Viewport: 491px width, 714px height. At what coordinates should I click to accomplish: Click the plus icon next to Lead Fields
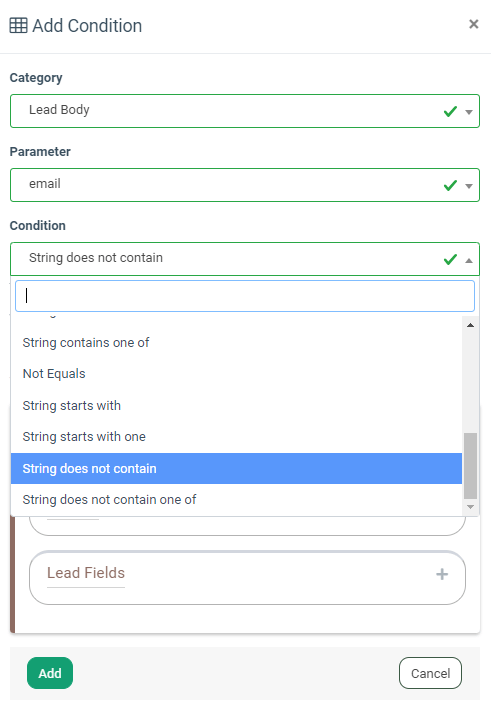click(442, 574)
